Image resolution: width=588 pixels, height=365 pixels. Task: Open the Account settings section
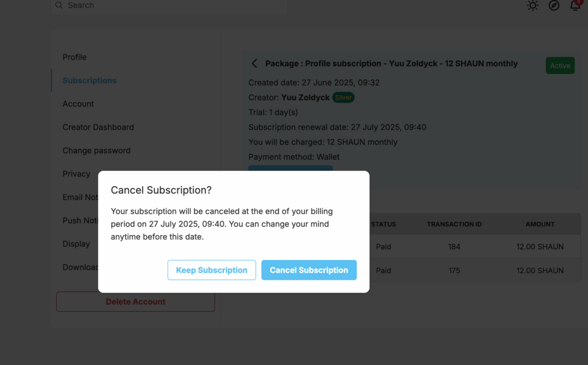coord(78,103)
